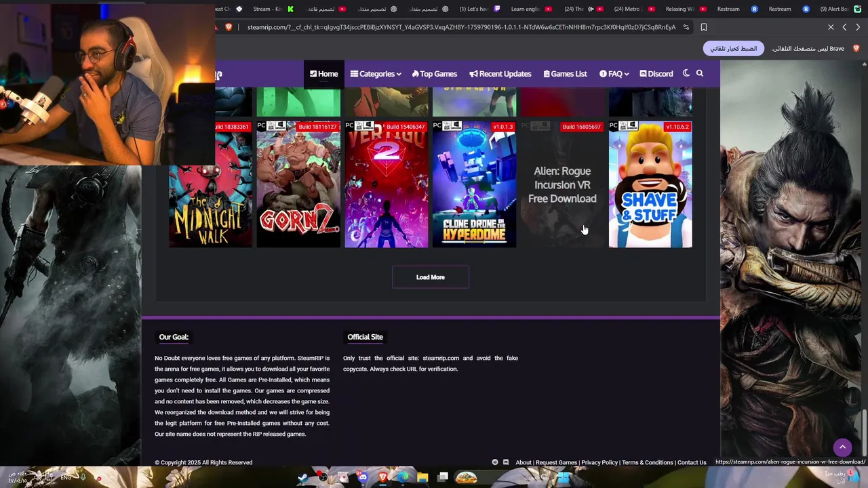
Task: Open the Request Games footer link
Action: (556, 462)
